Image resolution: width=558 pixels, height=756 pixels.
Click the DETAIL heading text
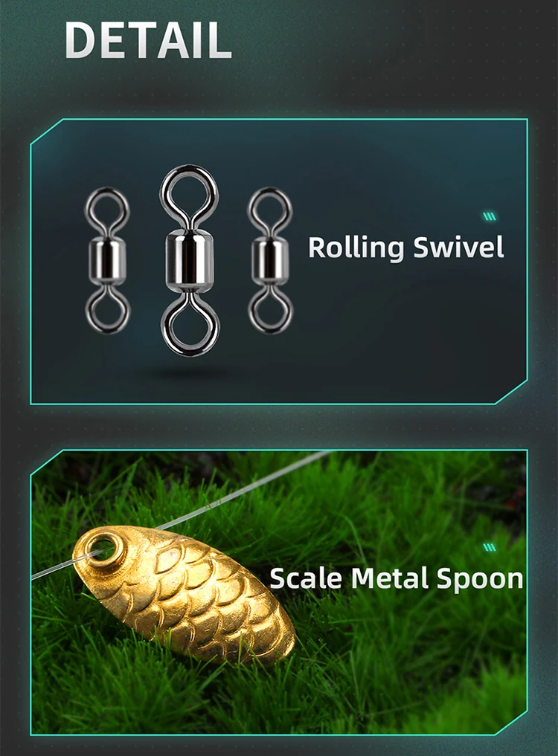coord(148,40)
